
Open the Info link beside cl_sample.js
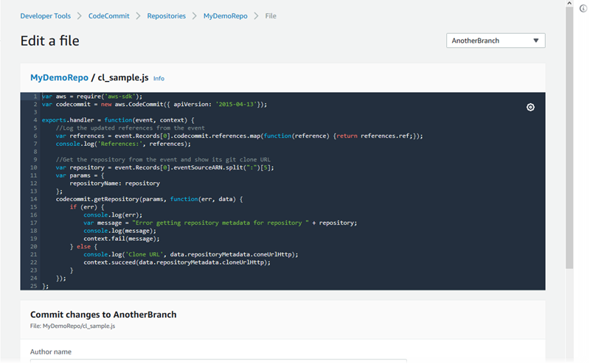pos(159,78)
